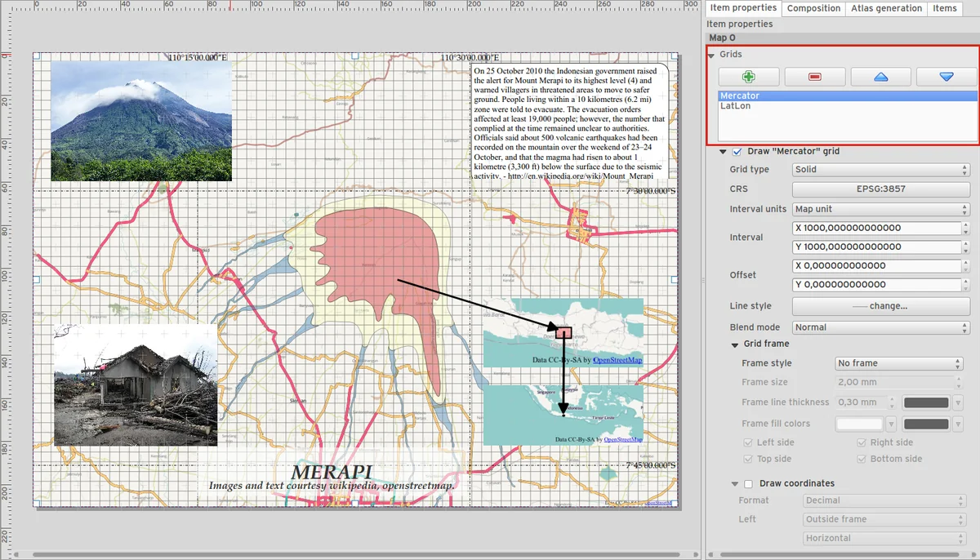980x560 pixels.
Task: Click the Frame line thickness color swatch
Action: click(926, 402)
